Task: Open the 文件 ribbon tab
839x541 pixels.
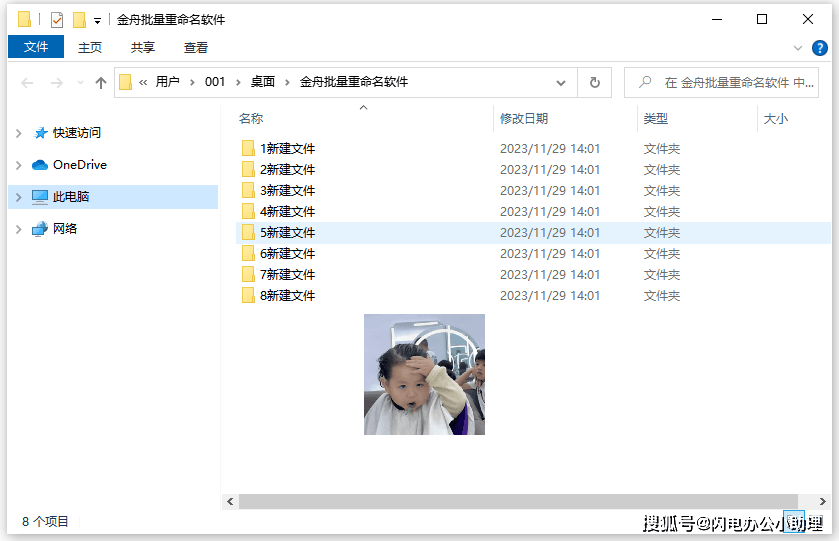Action: pyautogui.click(x=36, y=47)
